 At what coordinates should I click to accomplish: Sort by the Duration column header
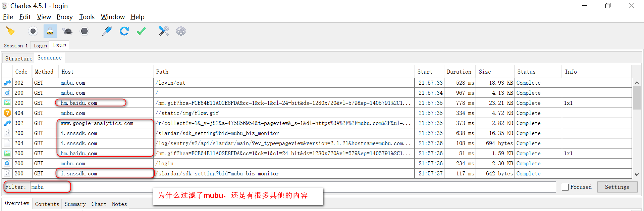pos(459,72)
